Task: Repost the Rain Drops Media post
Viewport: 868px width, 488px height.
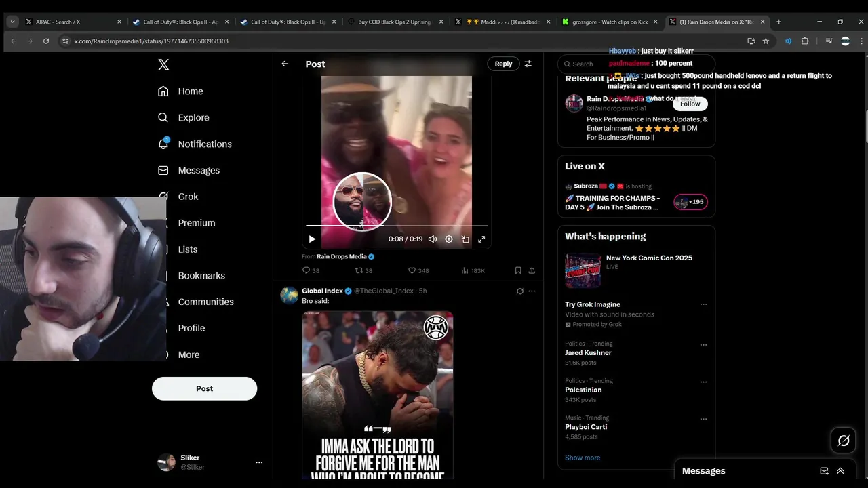Action: (x=363, y=270)
